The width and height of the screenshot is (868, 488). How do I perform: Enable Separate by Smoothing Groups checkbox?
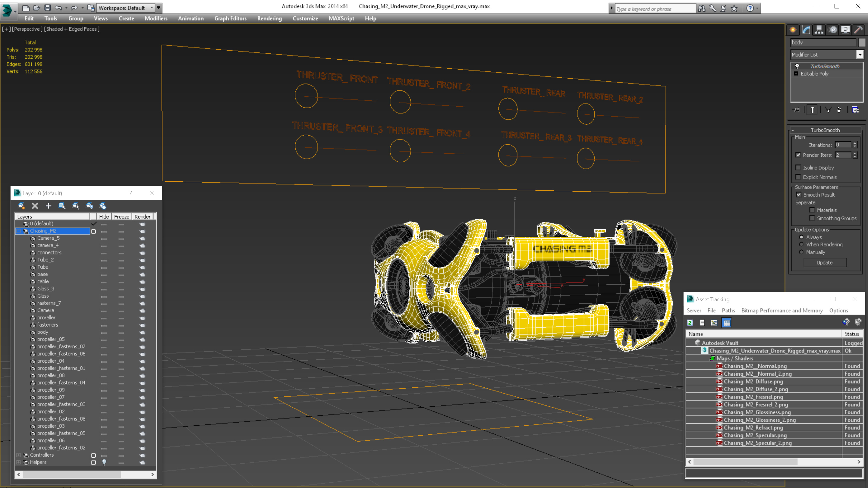pos(813,218)
